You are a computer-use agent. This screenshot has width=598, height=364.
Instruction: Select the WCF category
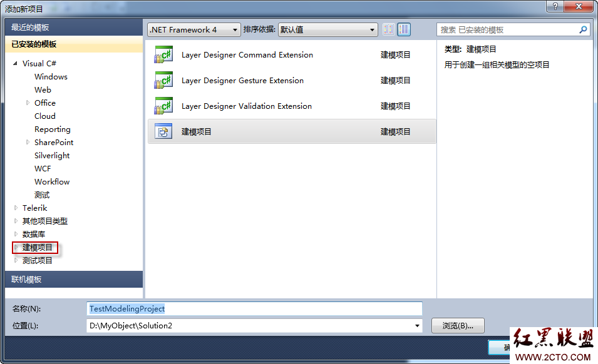pos(43,169)
